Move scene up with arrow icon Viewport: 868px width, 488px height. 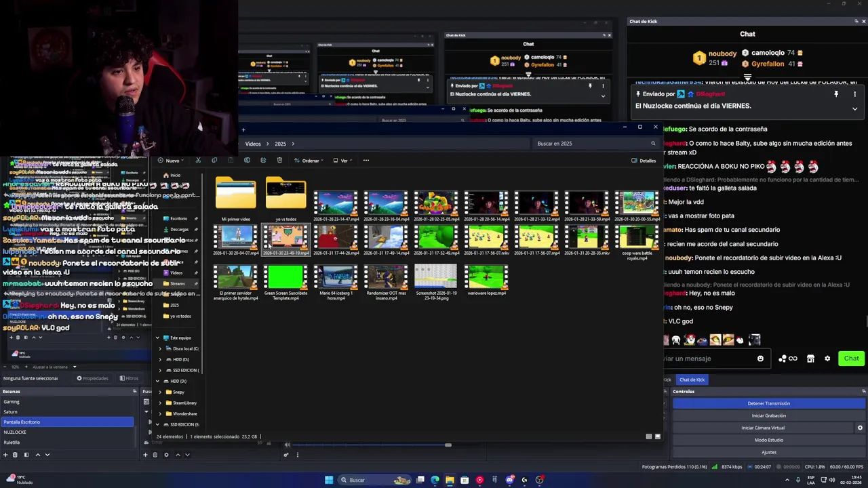click(37, 455)
